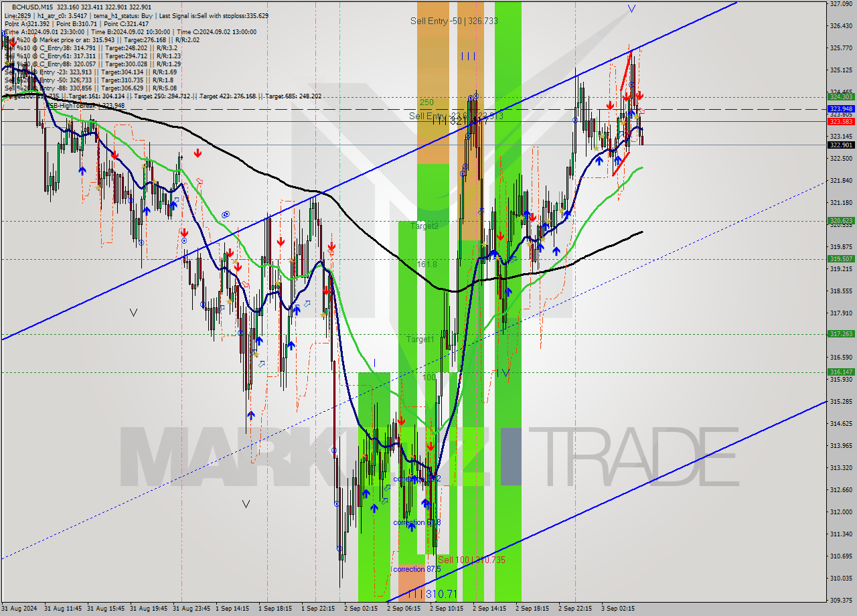Image resolution: width=857 pixels, height=616 pixels.
Task: Click the 315.285 price axis value
Action: coord(841,402)
